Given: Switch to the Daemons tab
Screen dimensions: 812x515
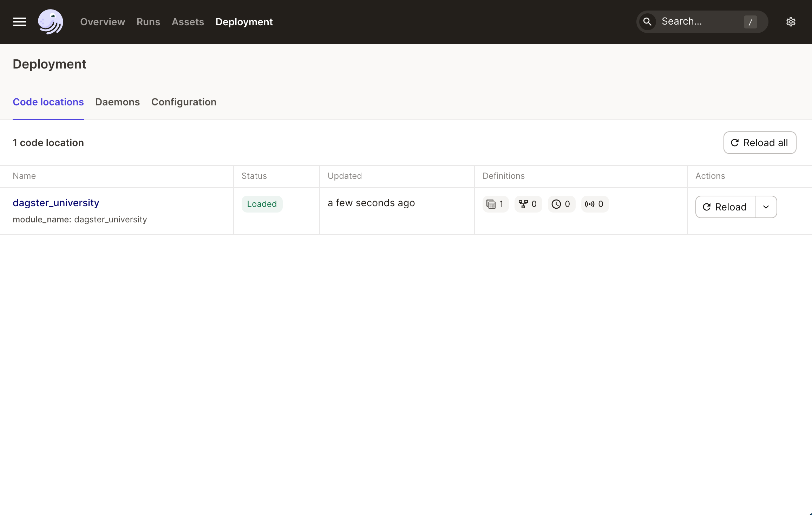Looking at the screenshot, I should tap(117, 102).
